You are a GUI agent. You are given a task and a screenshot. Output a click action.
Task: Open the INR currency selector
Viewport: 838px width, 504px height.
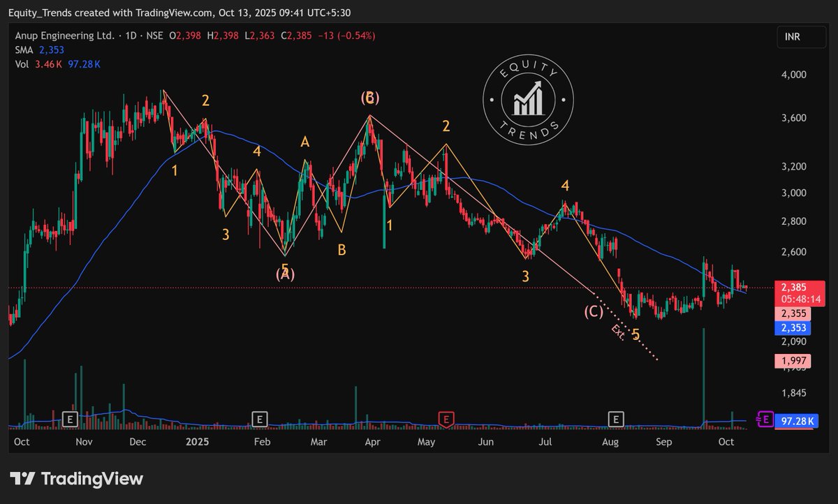click(x=802, y=36)
